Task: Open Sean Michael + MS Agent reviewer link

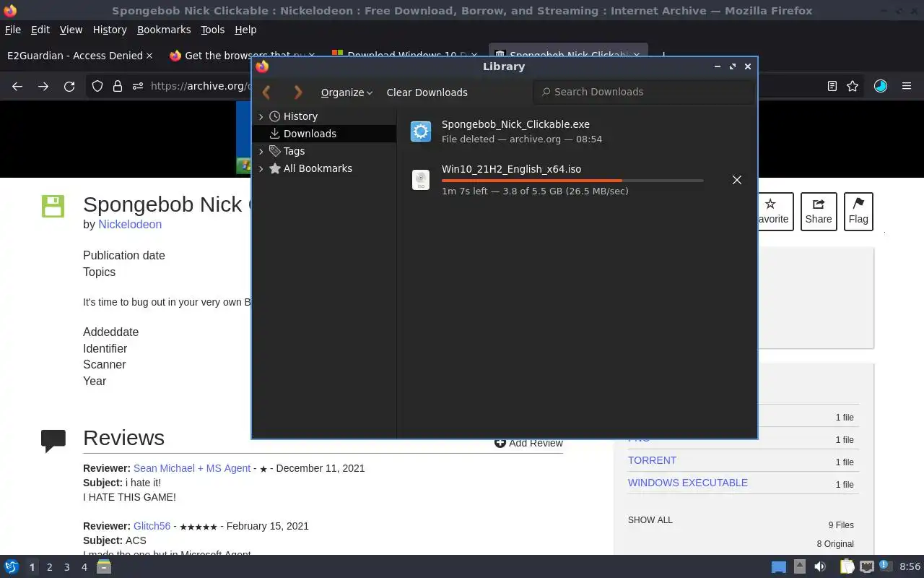Action: click(x=192, y=468)
